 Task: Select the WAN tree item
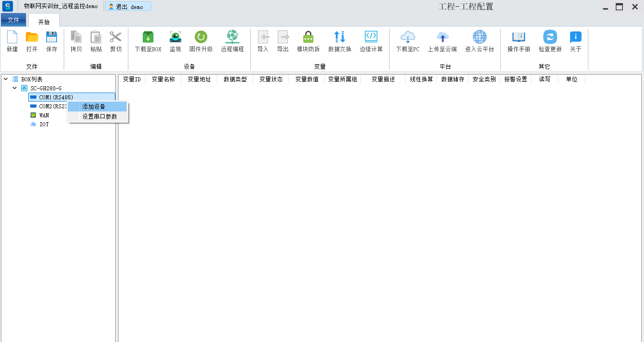44,115
